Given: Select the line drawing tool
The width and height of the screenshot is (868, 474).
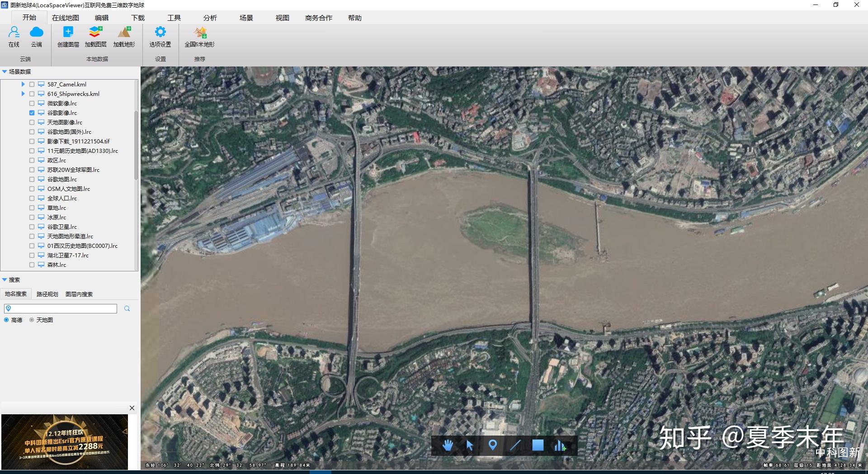Looking at the screenshot, I should (515, 446).
